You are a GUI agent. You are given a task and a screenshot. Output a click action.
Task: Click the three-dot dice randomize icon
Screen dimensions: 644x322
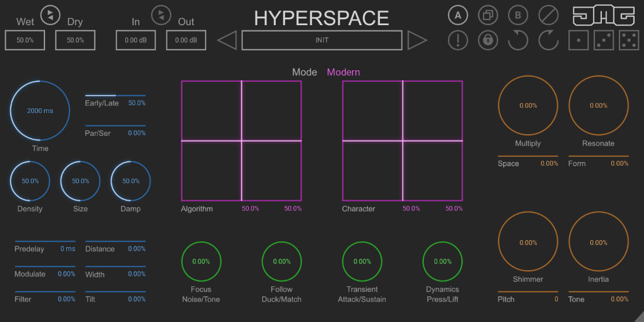(604, 40)
